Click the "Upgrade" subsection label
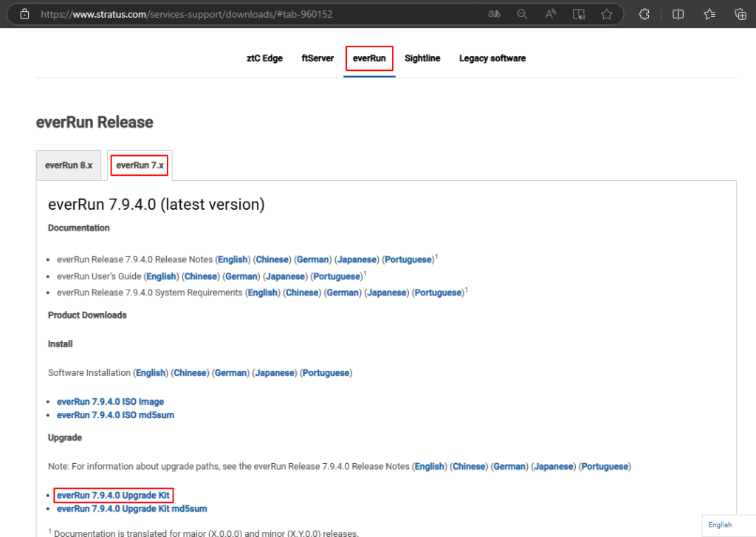Screen dimensions: 756x537 (65, 437)
